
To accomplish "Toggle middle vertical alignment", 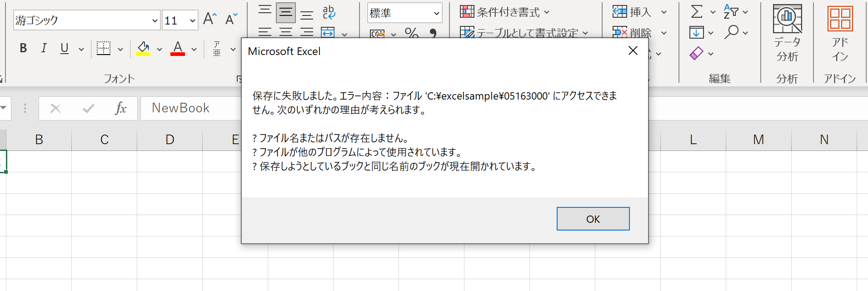I will point(286,12).
